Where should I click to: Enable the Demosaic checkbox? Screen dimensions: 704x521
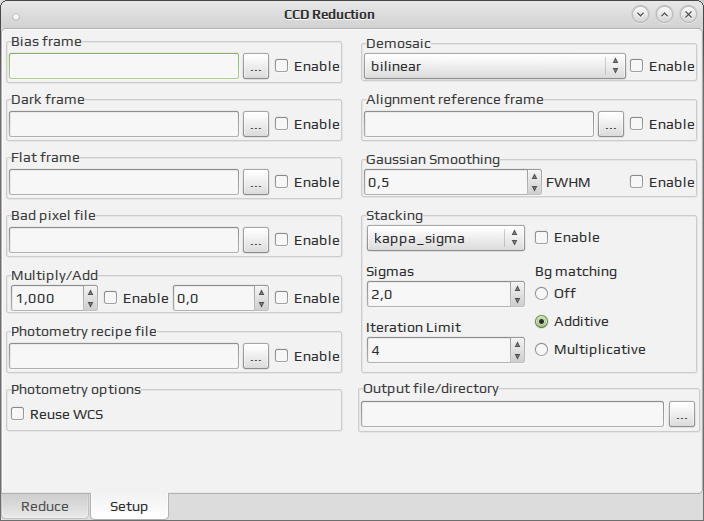click(637, 66)
